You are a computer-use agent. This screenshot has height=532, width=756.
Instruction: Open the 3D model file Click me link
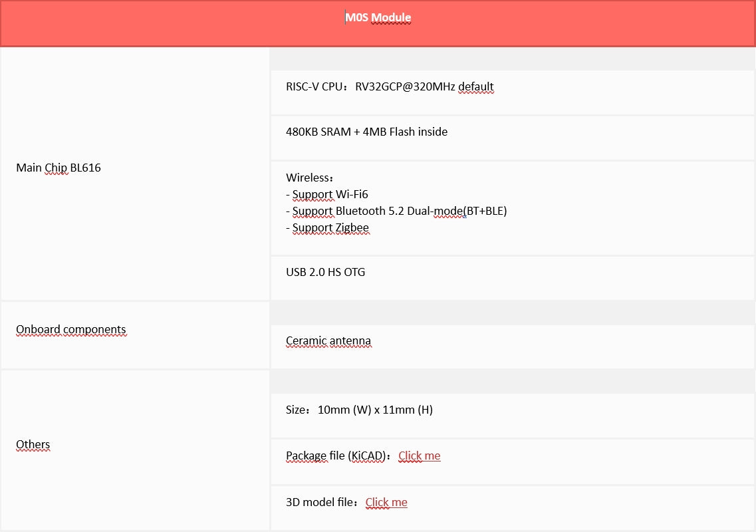click(x=386, y=502)
